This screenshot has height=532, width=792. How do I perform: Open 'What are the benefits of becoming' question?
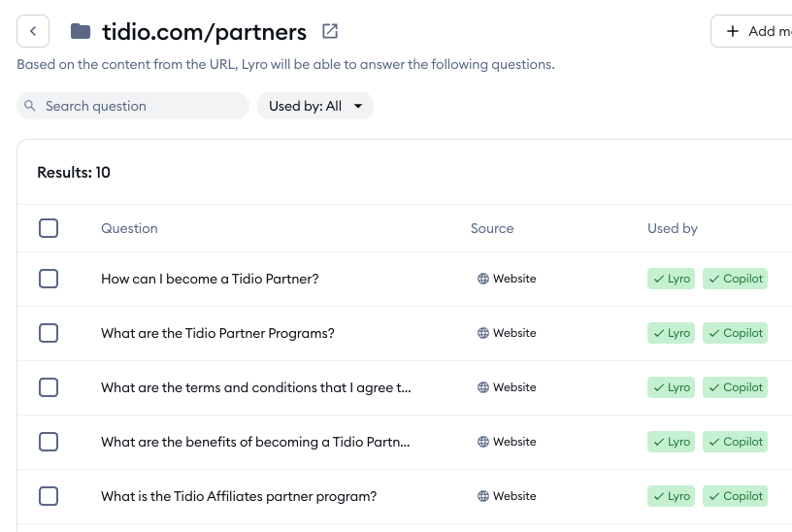pyautogui.click(x=255, y=442)
